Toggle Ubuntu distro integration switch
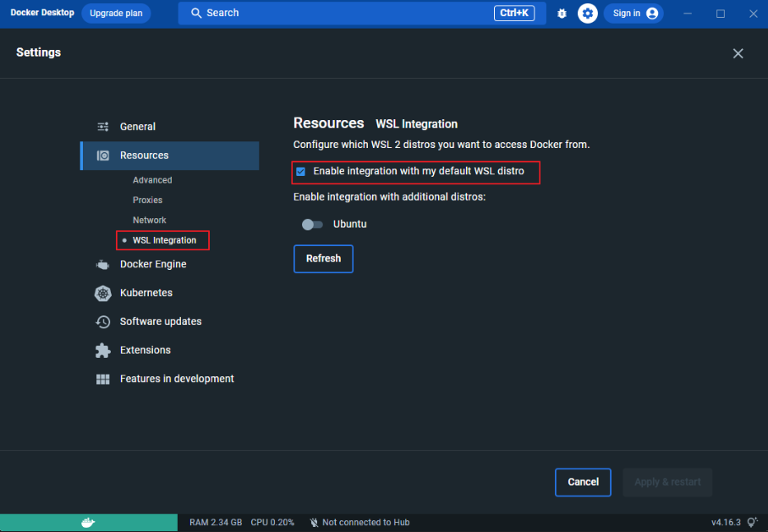Screen dimensions: 768x532 click(312, 224)
